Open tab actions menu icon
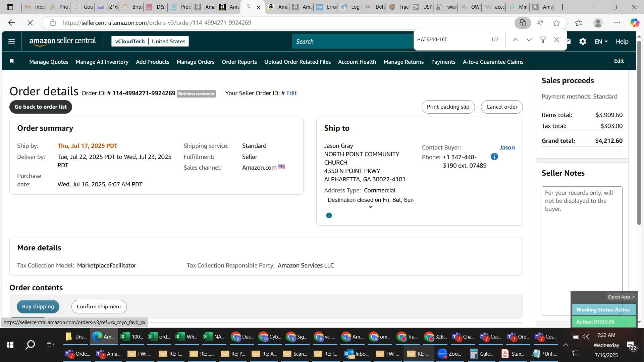The height and width of the screenshot is (362, 644). tap(10, 7)
